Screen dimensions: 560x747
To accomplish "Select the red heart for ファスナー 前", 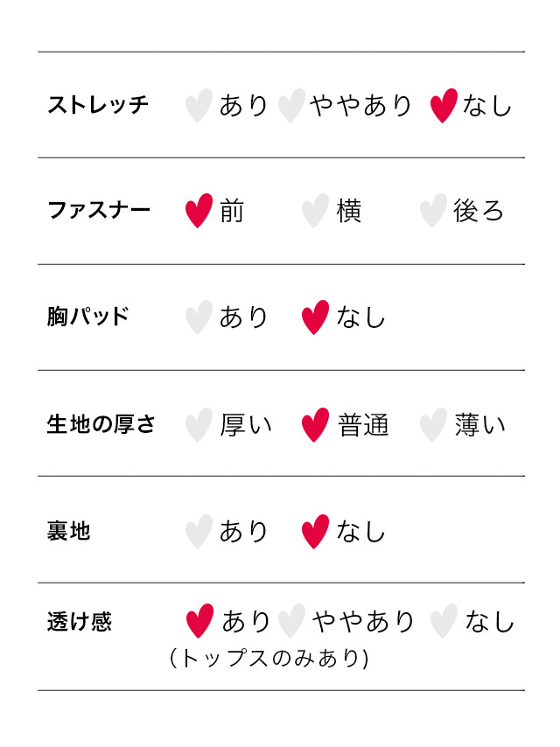I will click(199, 211).
